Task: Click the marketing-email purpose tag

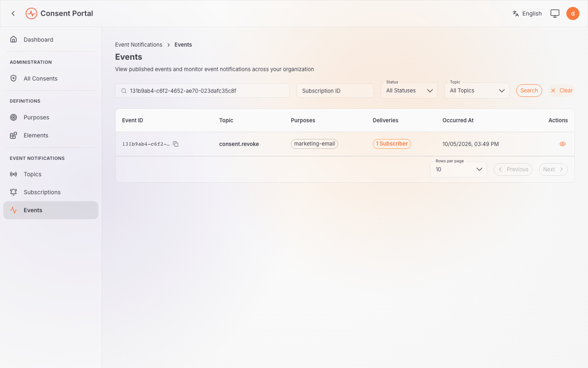Action: [x=314, y=144]
